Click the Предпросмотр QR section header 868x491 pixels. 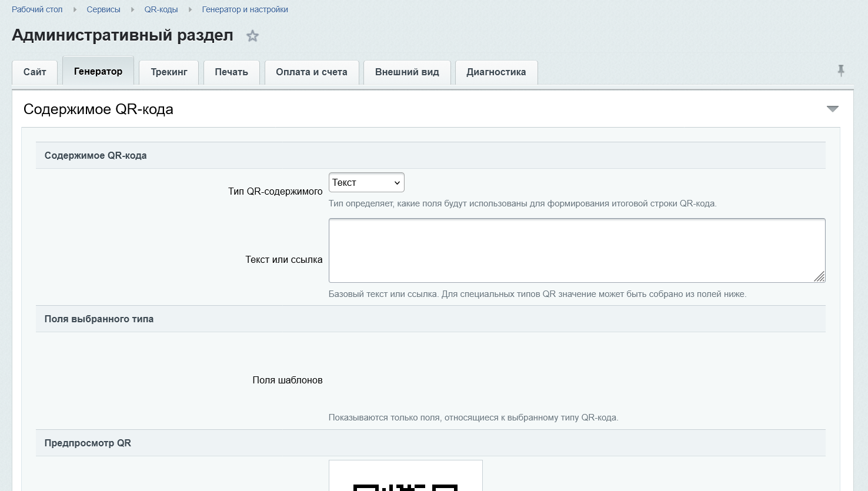point(430,443)
